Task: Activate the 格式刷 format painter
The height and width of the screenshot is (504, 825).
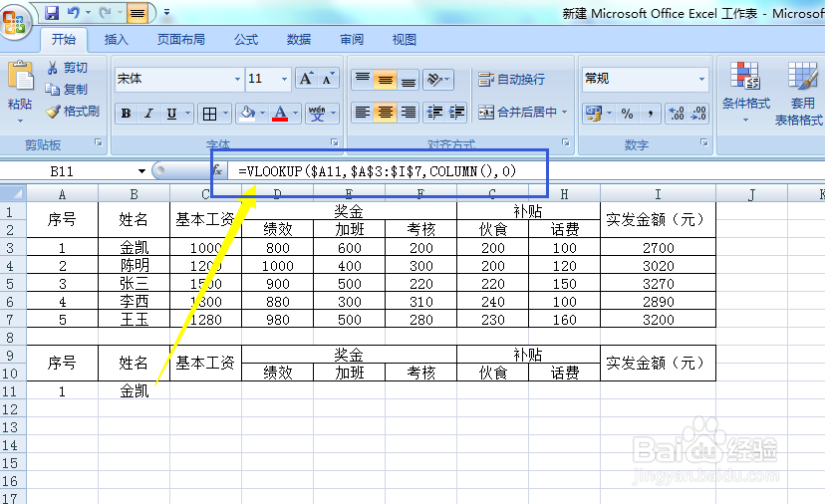Action: (73, 111)
